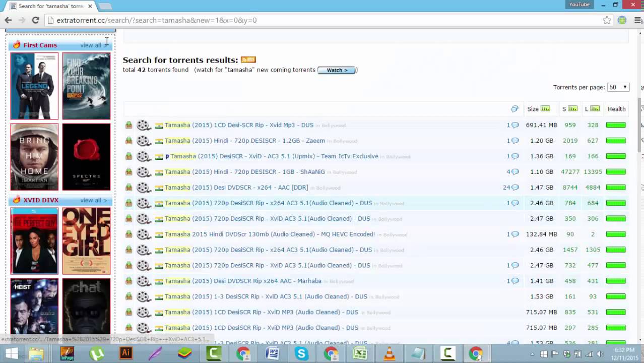Screen dimensions: 644x363
Task: Open the One Eyed Girl poster thumbnail
Action: pos(86,241)
